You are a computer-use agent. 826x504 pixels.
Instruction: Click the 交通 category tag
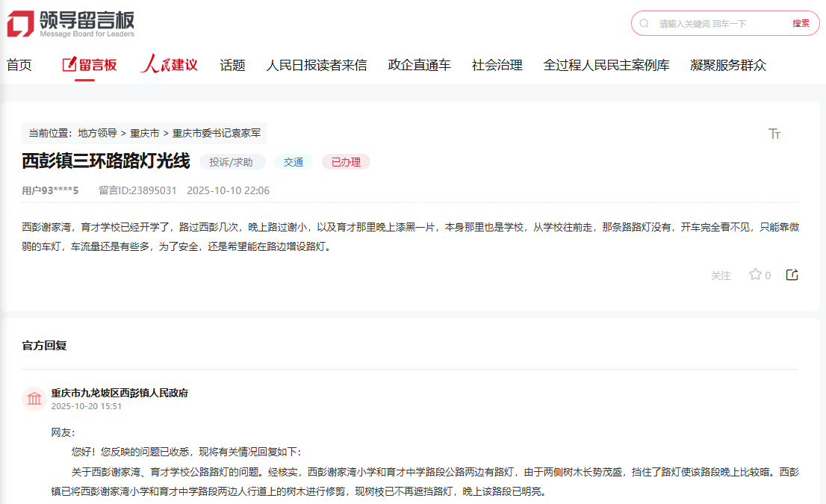click(293, 161)
